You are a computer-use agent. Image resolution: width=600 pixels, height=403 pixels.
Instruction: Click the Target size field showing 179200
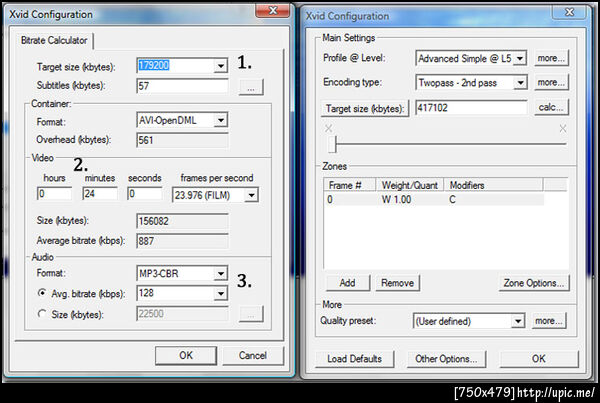(x=175, y=66)
